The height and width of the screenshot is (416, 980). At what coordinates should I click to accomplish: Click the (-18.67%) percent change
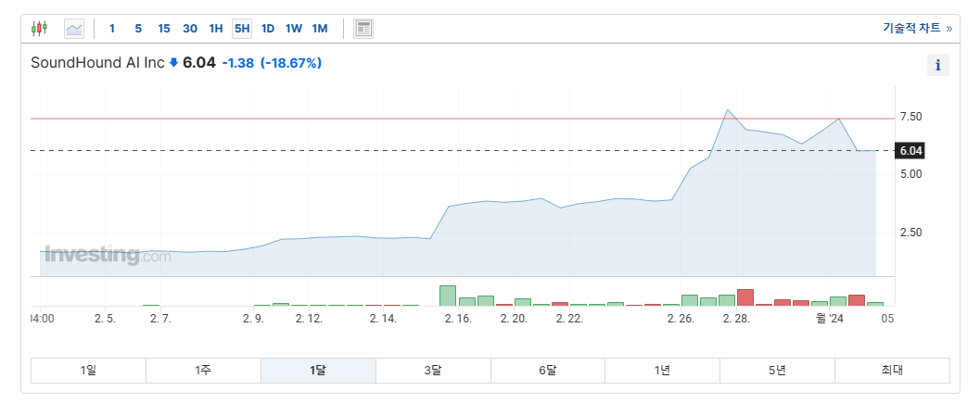291,63
